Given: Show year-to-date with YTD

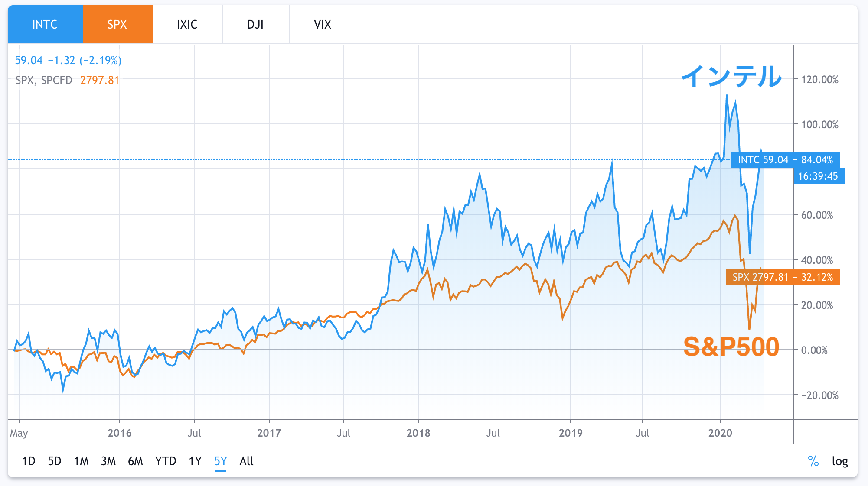Looking at the screenshot, I should [166, 461].
